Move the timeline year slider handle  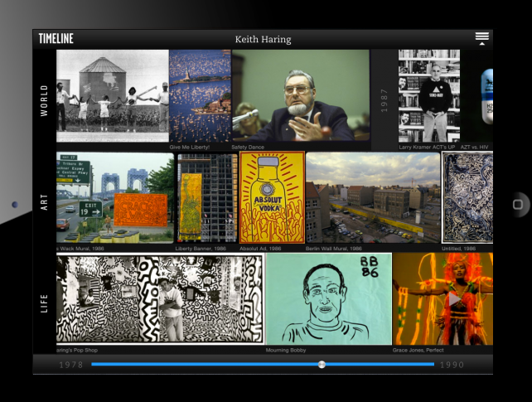pos(322,365)
